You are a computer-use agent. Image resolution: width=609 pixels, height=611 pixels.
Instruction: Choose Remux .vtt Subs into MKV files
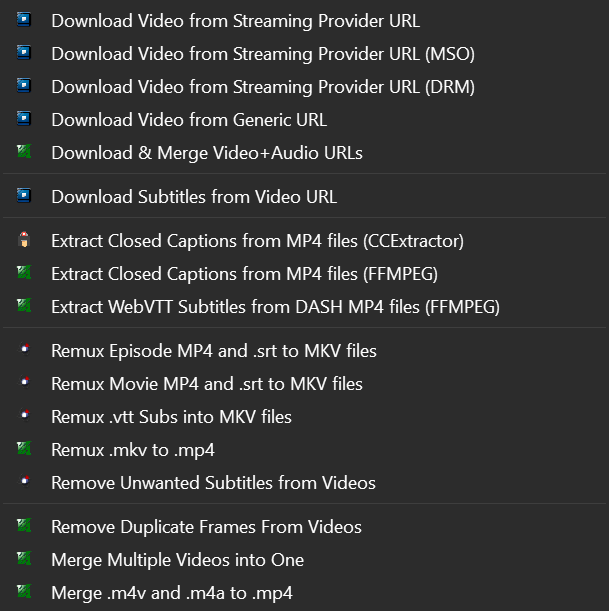click(171, 416)
